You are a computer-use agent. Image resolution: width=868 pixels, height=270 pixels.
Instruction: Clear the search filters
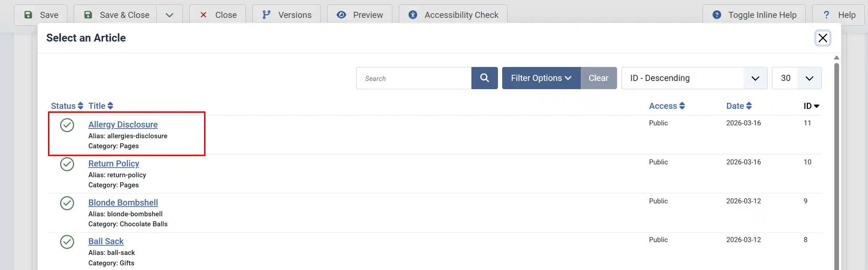[x=598, y=78]
